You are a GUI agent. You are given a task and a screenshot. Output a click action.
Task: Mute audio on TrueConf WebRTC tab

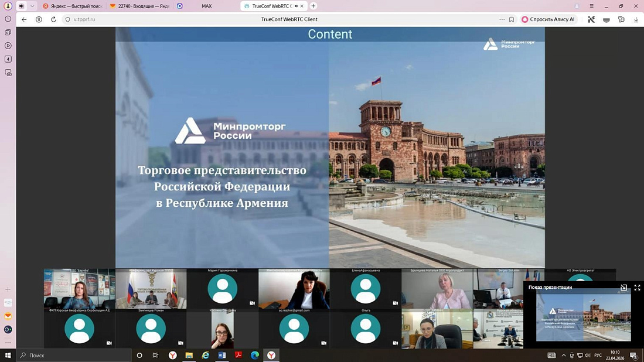pos(296,6)
